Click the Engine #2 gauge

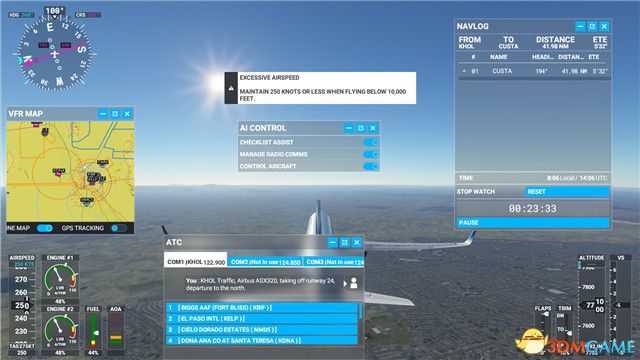pos(60,331)
